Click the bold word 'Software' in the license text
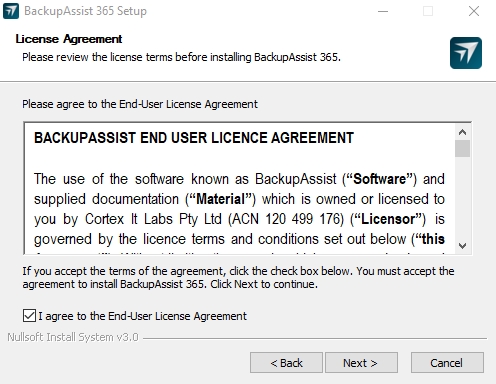The height and width of the screenshot is (384, 496). click(x=380, y=179)
